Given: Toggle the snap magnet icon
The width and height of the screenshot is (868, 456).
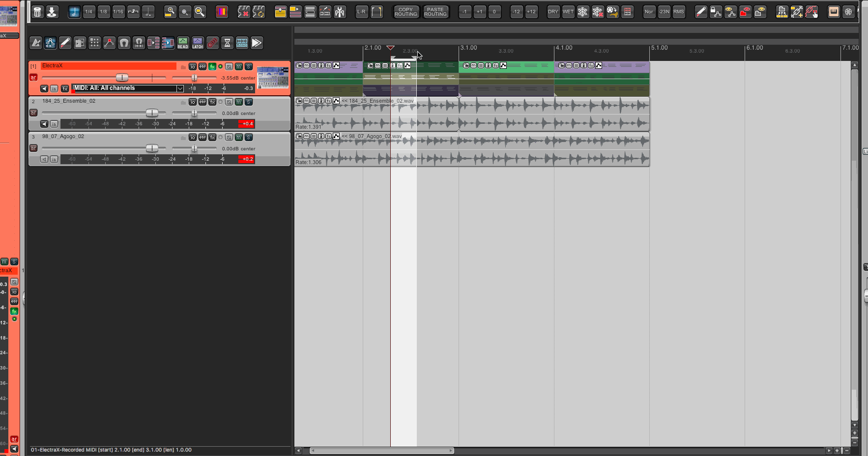Looking at the screenshot, I should [x=124, y=43].
